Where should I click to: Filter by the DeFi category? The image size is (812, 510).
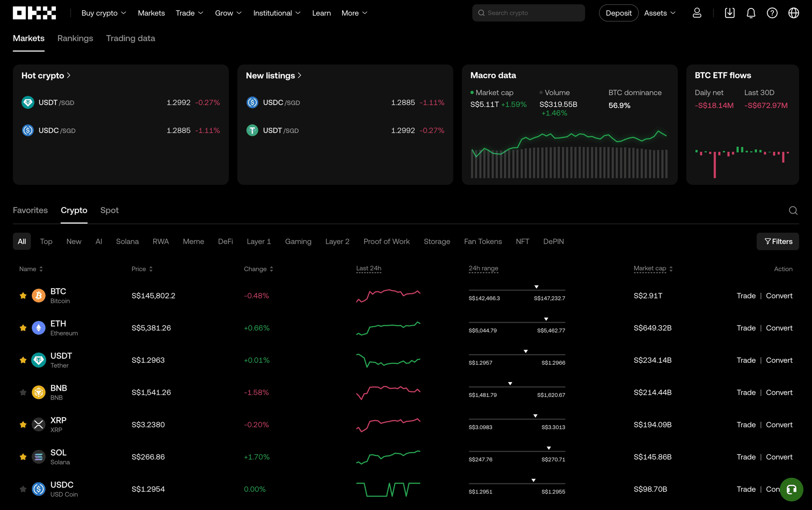click(x=225, y=241)
